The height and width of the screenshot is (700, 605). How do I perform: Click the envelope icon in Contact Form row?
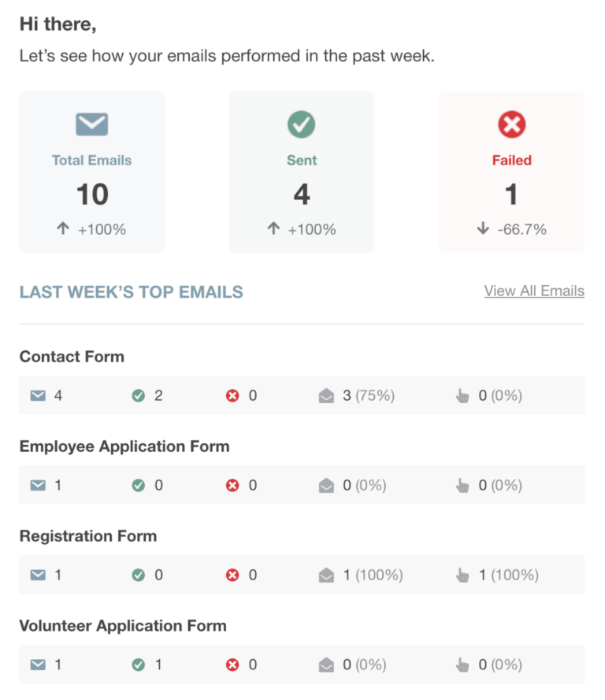(x=38, y=395)
